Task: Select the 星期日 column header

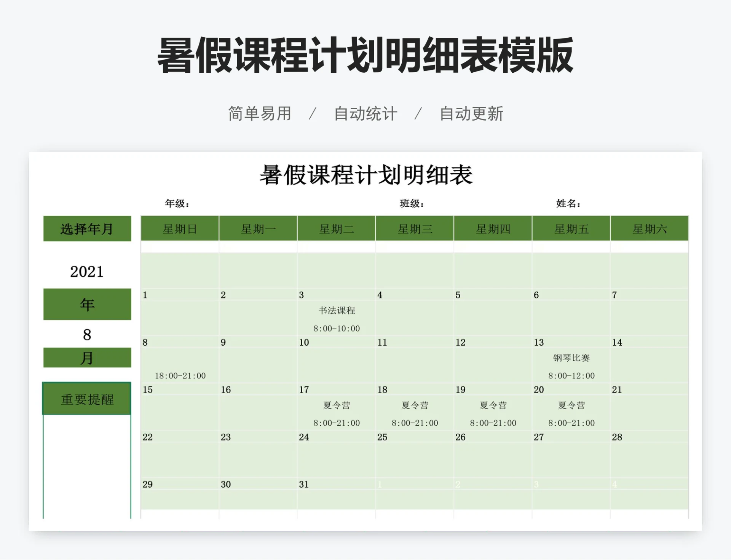Action: click(x=179, y=228)
